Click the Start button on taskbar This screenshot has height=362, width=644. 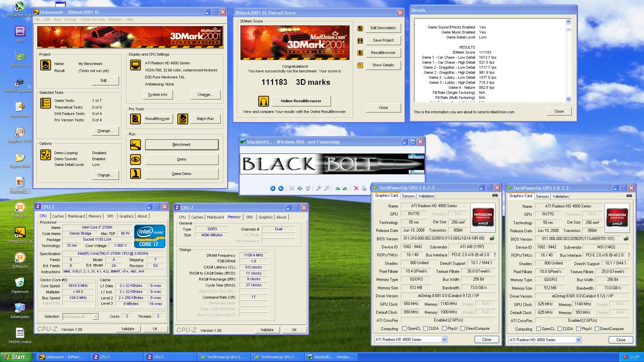[16, 357]
